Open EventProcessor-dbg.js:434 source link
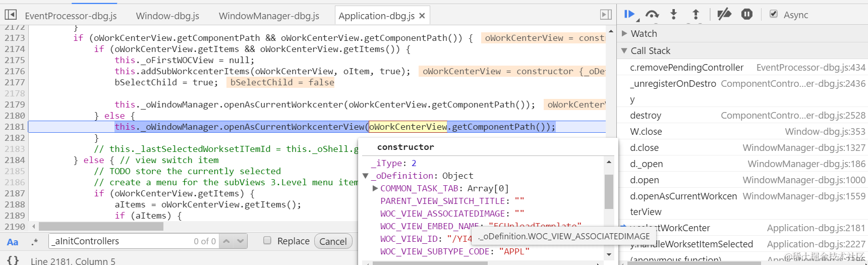868x265 pixels. (811, 68)
